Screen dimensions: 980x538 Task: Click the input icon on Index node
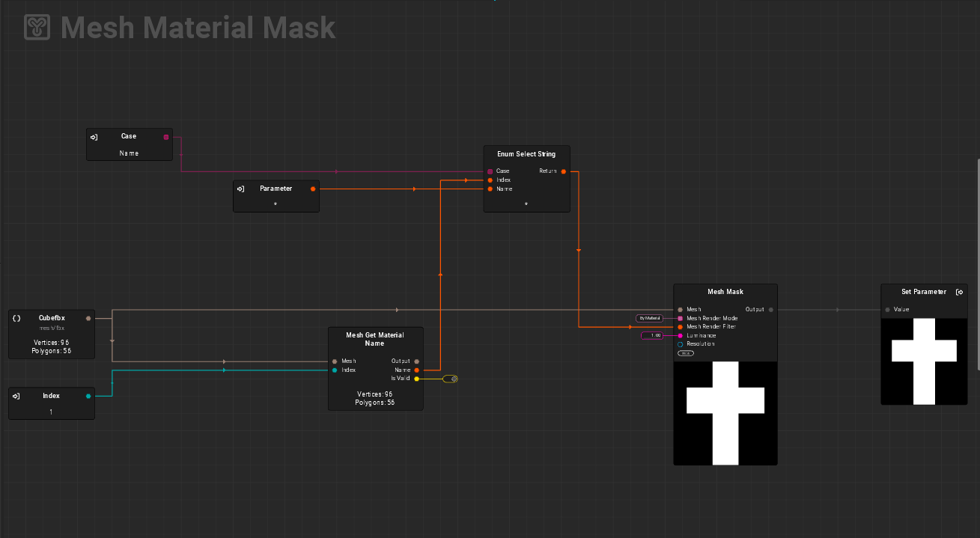[x=16, y=396]
